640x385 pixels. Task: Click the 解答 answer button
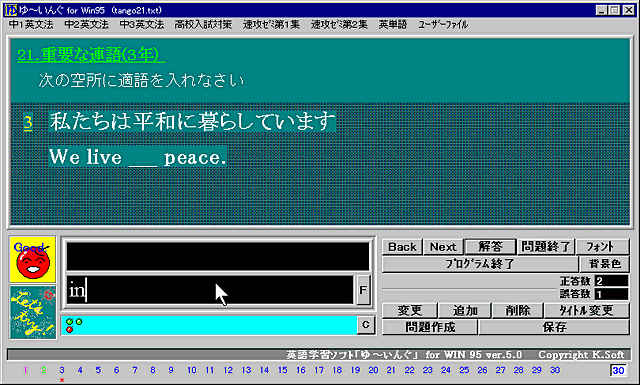(x=491, y=247)
